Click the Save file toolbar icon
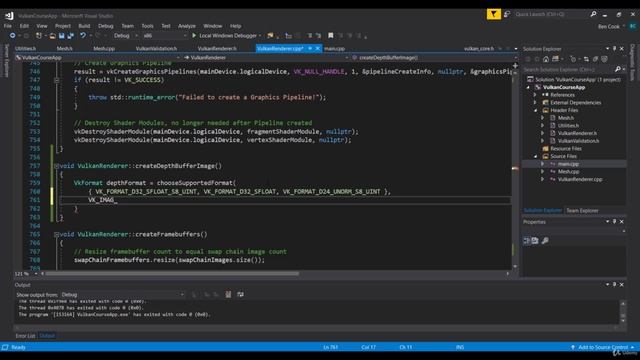The image size is (640, 360). click(x=62, y=36)
